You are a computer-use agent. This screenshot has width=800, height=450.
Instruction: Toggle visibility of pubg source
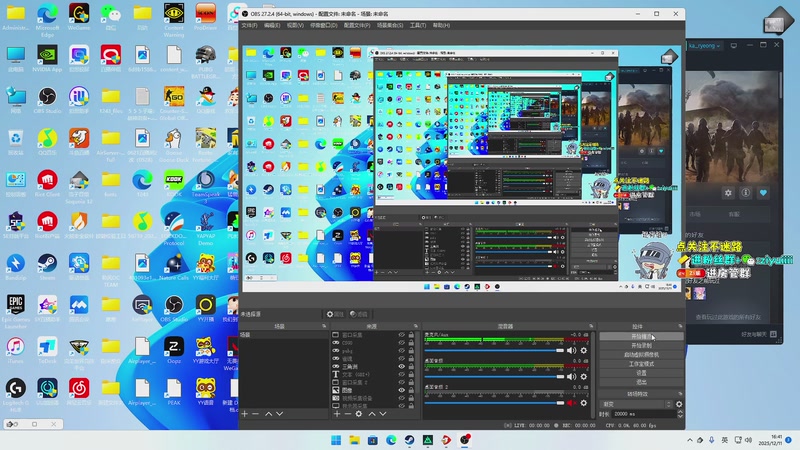point(402,351)
